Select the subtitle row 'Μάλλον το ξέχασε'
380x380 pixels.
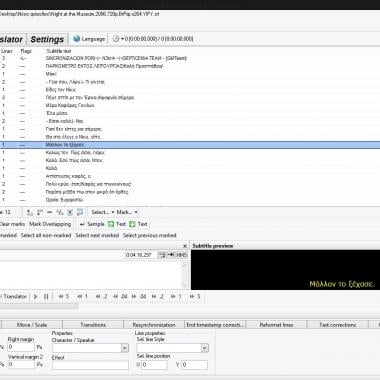coord(190,145)
